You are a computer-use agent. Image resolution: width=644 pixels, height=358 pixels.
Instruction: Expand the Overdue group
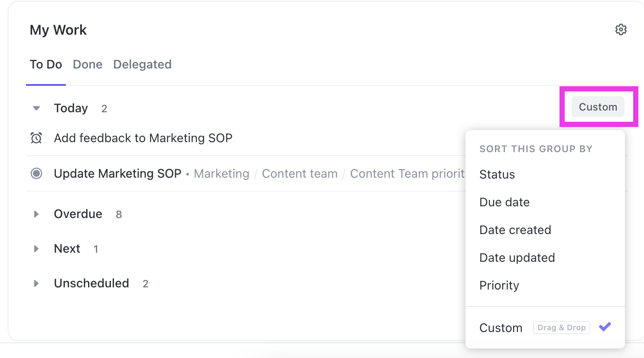coord(36,214)
